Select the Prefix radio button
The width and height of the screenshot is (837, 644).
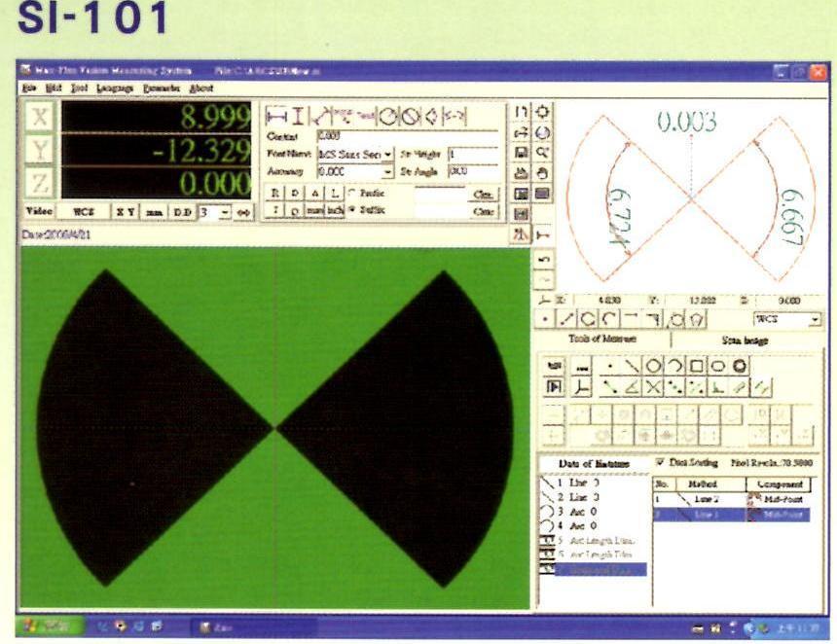352,193
